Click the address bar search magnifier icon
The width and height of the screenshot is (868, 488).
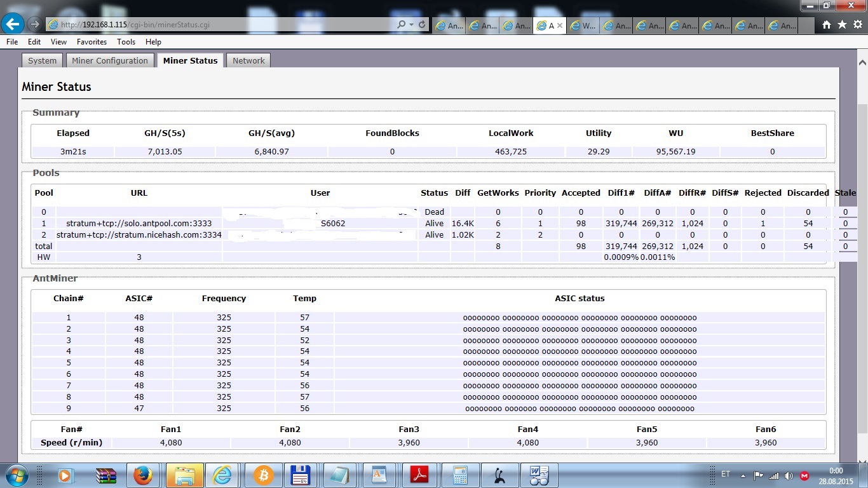pos(401,25)
